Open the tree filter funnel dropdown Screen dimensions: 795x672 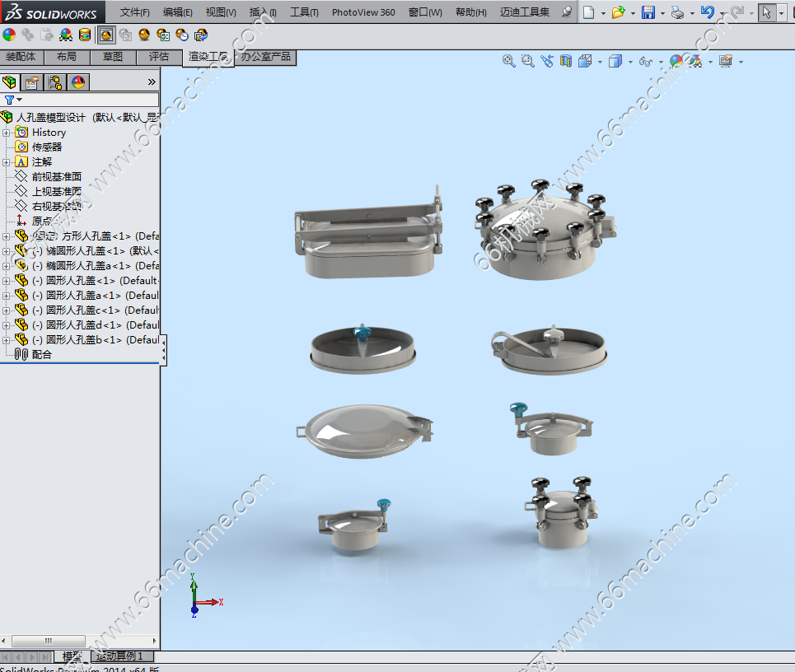[x=12, y=100]
